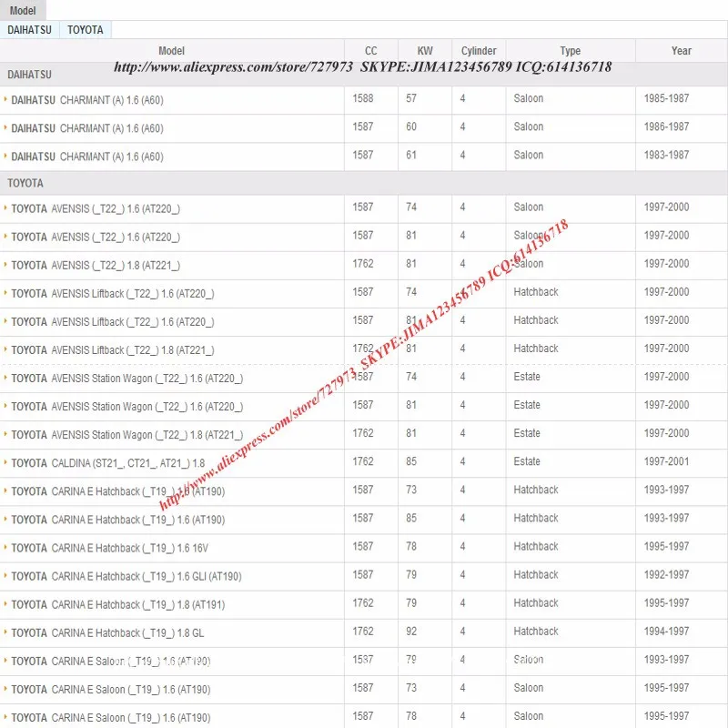Click KW value 92
The height and width of the screenshot is (728, 728).
(411, 632)
